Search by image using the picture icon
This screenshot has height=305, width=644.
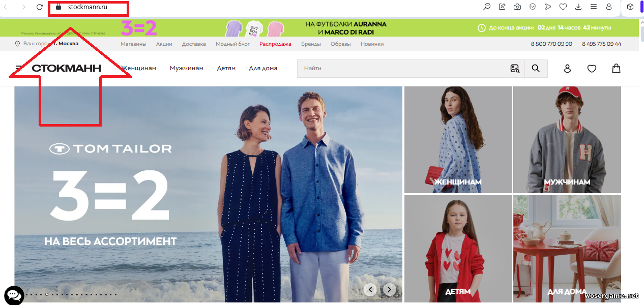[x=515, y=68]
